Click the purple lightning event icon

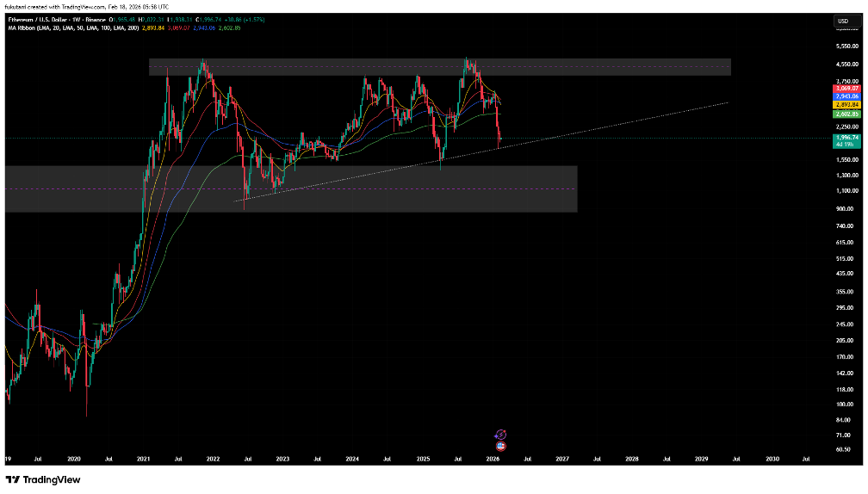point(500,435)
